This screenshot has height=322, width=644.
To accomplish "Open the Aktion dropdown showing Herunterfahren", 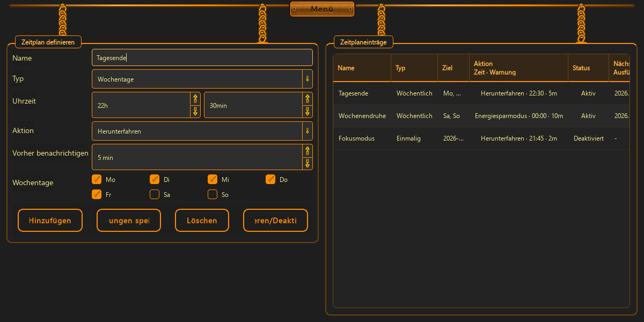I will click(202, 131).
